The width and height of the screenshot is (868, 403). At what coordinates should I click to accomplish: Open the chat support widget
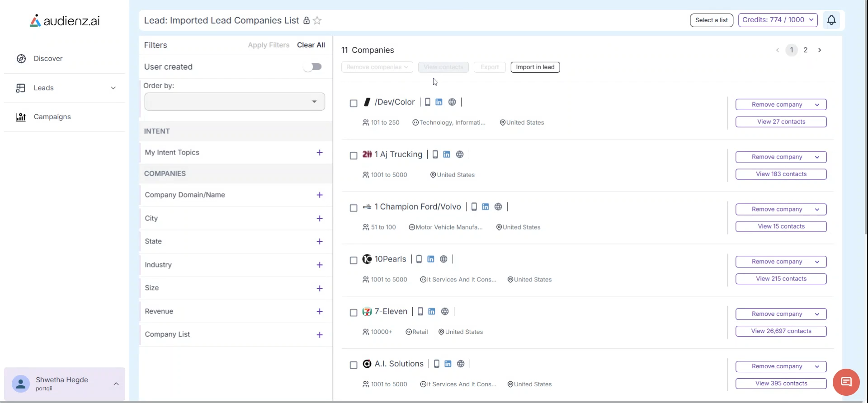tap(846, 382)
